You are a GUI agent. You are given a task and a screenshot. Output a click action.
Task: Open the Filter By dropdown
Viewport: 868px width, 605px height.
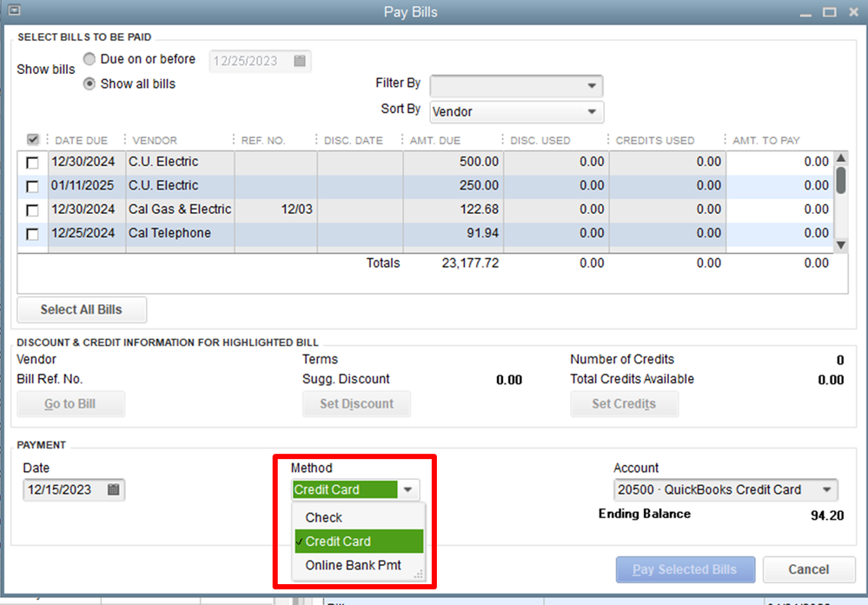click(x=516, y=86)
